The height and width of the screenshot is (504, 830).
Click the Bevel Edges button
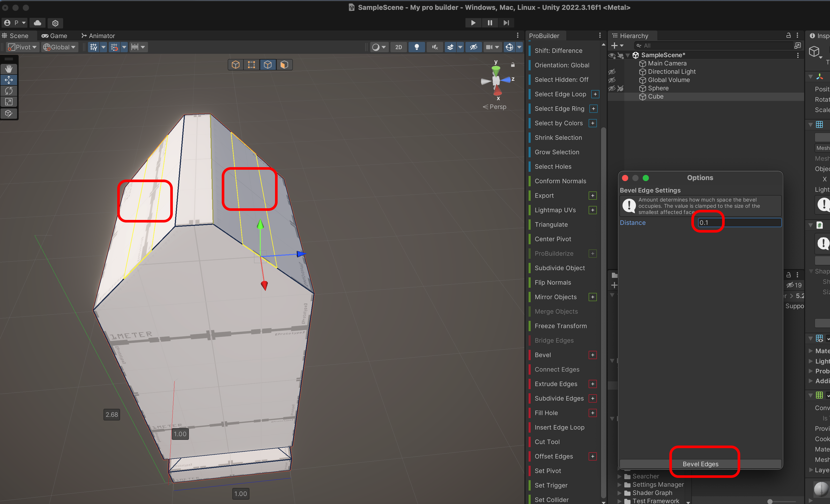coord(700,464)
